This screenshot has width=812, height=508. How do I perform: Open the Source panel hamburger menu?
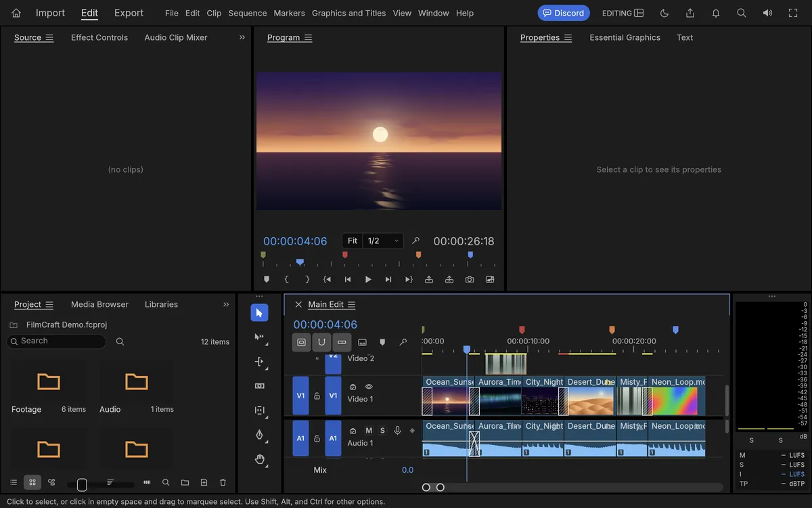49,37
